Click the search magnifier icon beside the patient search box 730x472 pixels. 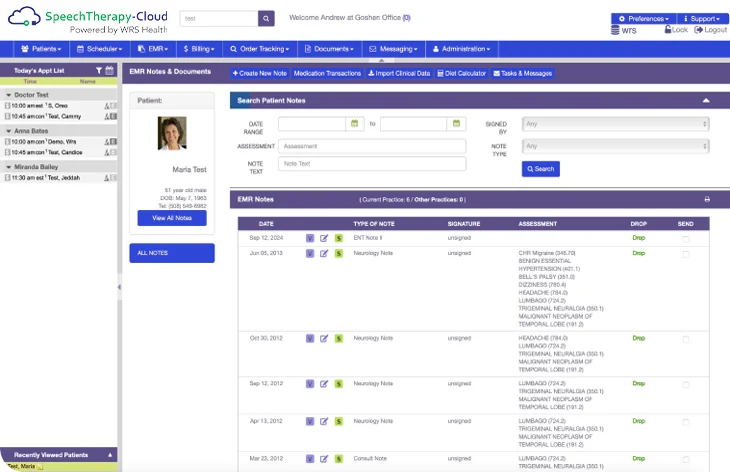point(266,18)
